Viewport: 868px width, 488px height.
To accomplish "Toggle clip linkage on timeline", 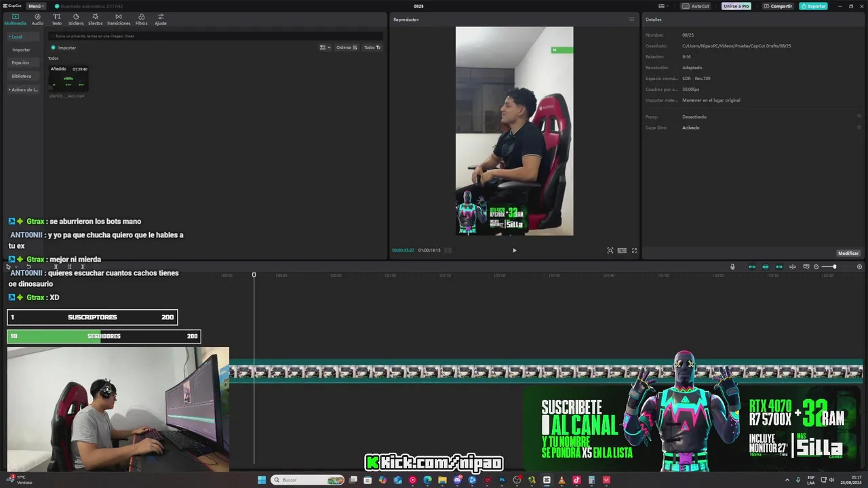I will [779, 266].
